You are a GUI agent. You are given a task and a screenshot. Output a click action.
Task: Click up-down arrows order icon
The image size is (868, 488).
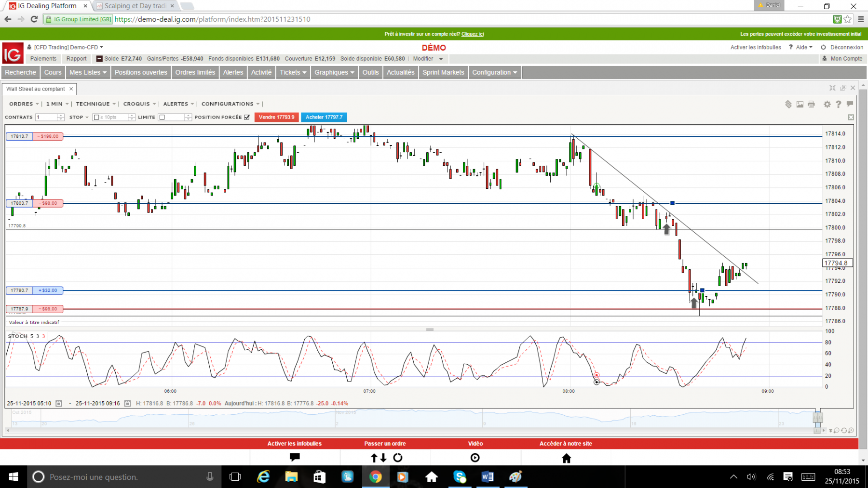click(x=379, y=458)
